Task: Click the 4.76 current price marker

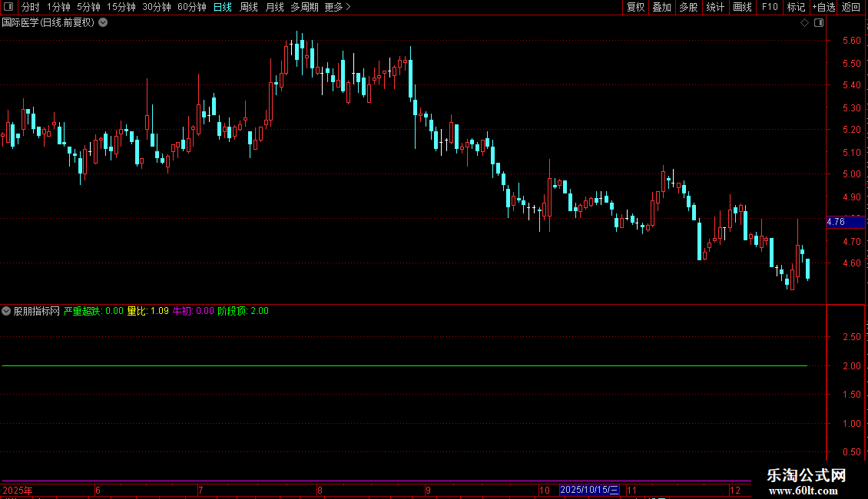Action: coord(845,222)
